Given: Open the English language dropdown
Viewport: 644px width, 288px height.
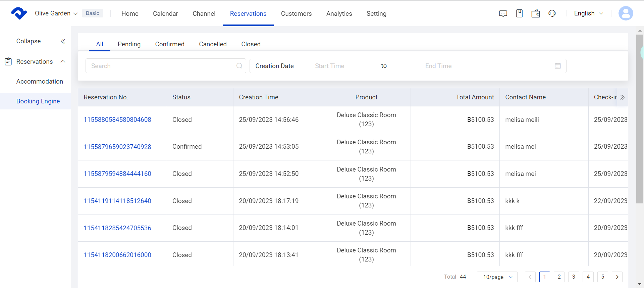Looking at the screenshot, I should [x=588, y=13].
